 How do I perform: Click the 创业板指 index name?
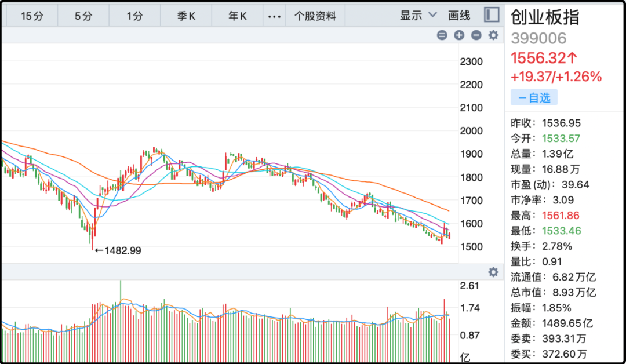coord(544,17)
